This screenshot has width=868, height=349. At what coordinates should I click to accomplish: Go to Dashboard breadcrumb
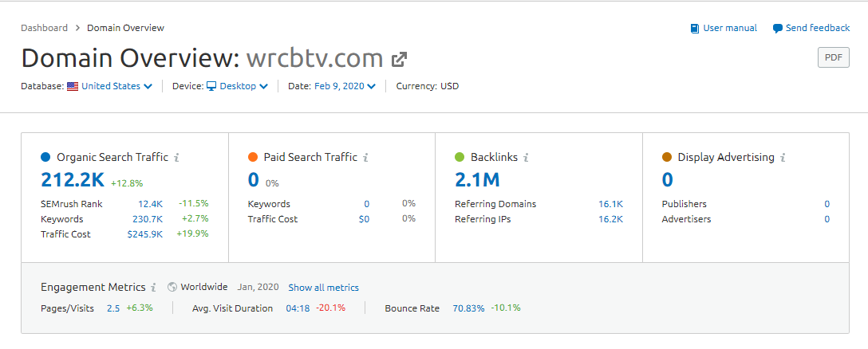(44, 28)
